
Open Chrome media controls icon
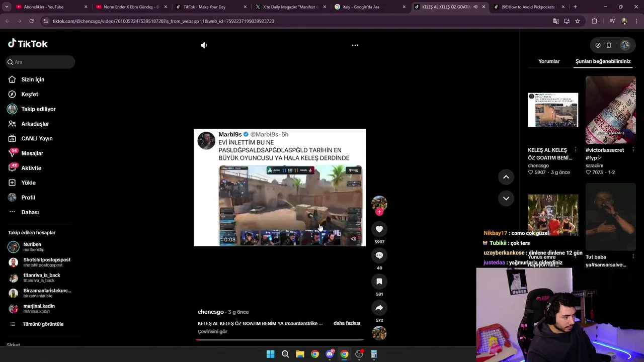point(612,21)
